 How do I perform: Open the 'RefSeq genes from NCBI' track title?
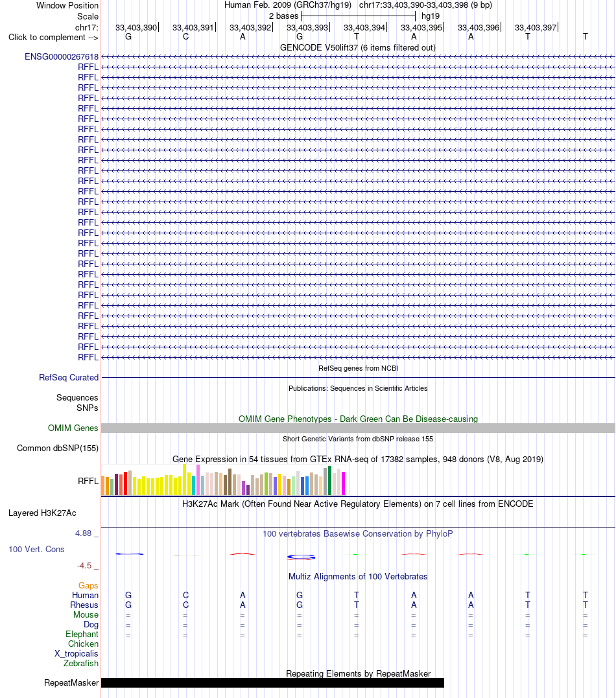tap(358, 368)
